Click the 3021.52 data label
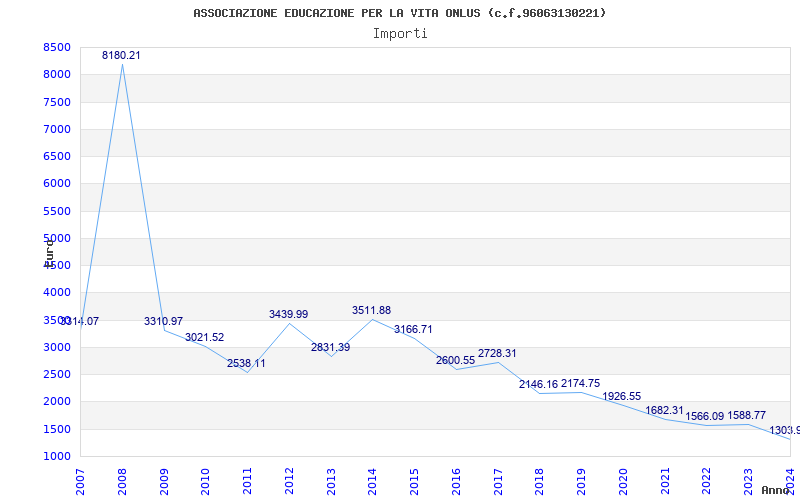Image resolution: width=800 pixels, height=500 pixels. [x=205, y=337]
